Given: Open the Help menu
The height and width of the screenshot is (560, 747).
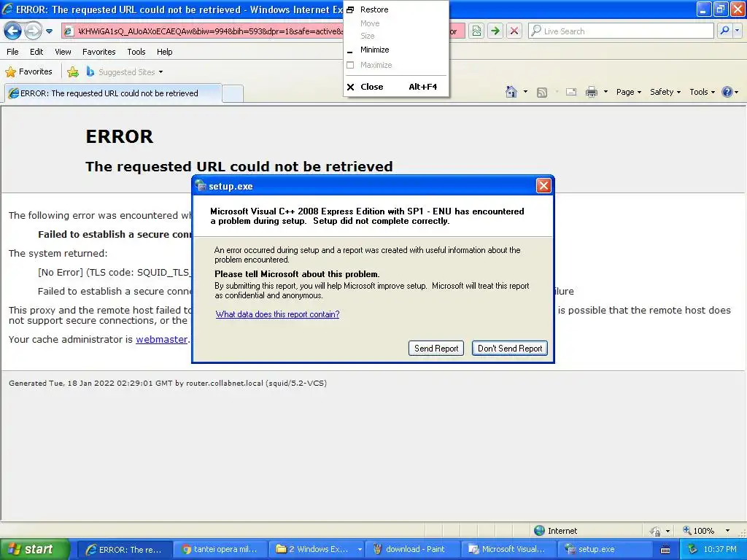Looking at the screenshot, I should point(164,52).
